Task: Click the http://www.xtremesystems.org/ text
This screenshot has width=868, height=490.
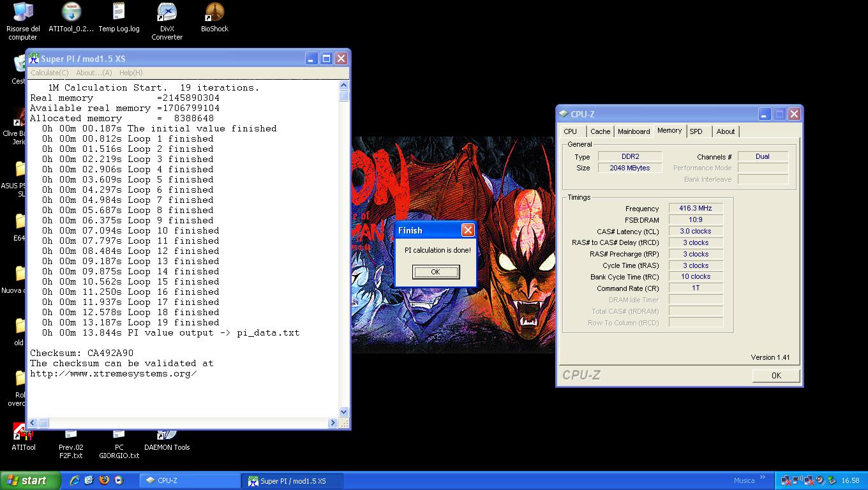Action: click(114, 373)
